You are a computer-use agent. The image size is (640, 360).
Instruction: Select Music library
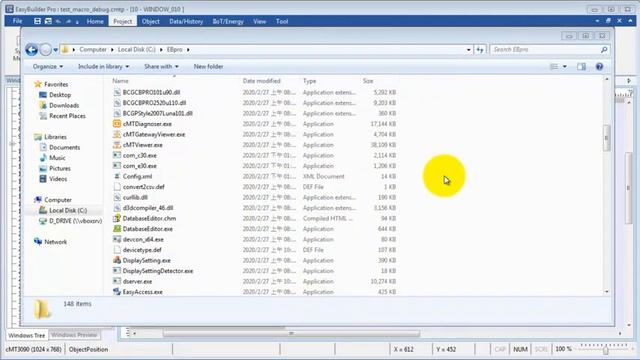pos(57,158)
